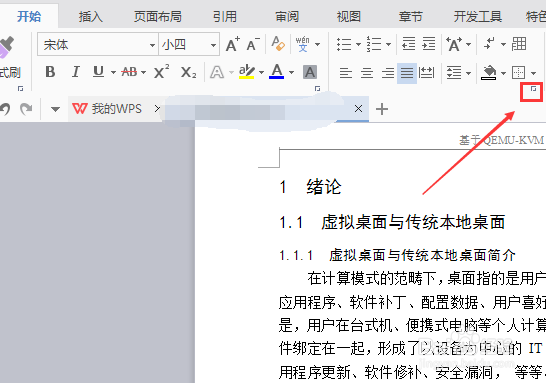Toggle character shading A icon

tap(310, 72)
